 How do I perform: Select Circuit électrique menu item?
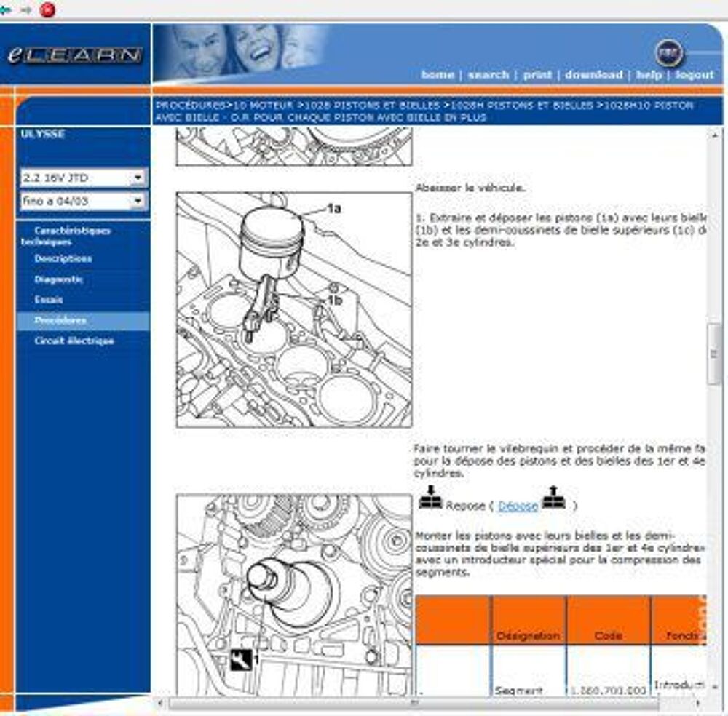[74, 341]
